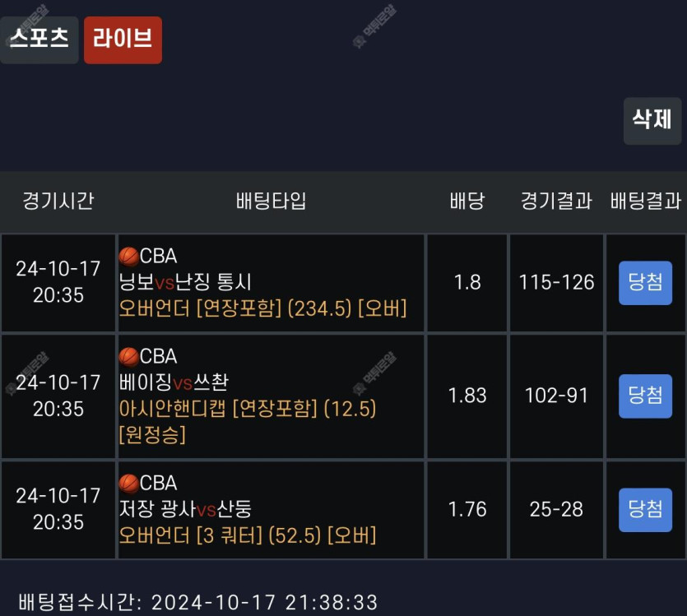Select the 배당 column header

467,201
